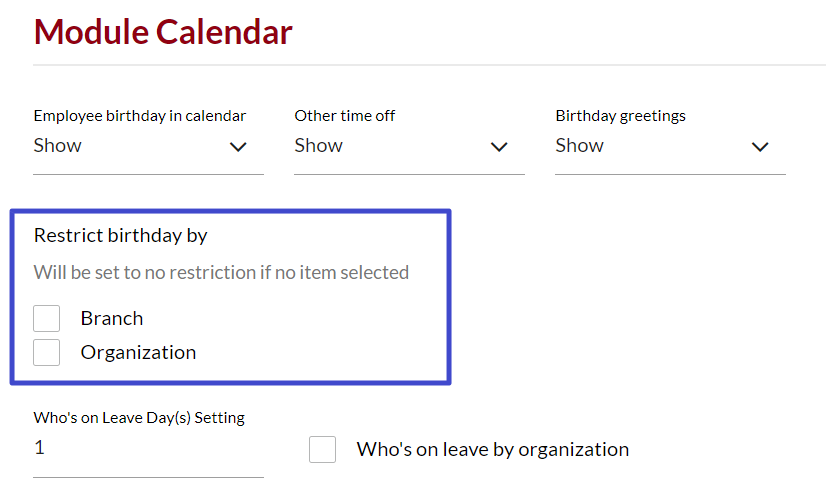Image resolution: width=826 pixels, height=502 pixels.
Task: Toggle Who's on leave by organization checkbox
Action: click(x=322, y=449)
